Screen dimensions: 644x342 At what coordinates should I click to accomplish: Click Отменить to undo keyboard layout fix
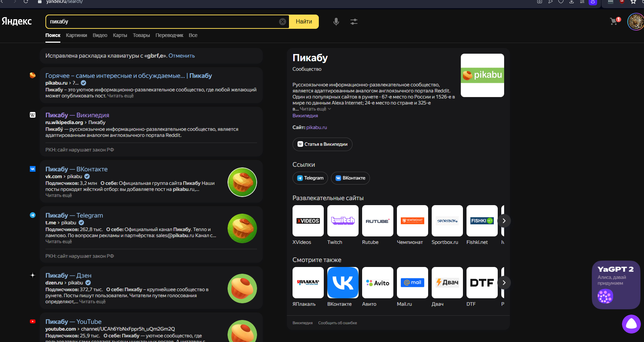pyautogui.click(x=181, y=56)
